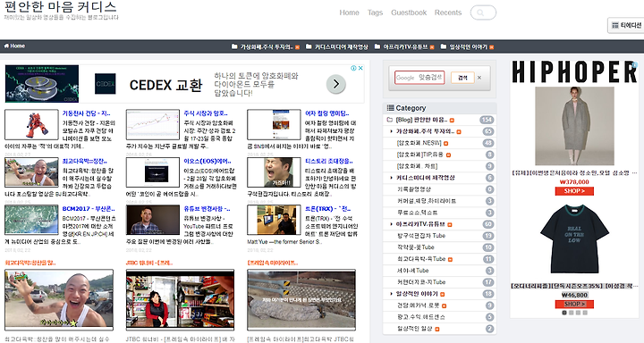Image resolution: width=644 pixels, height=343 pixels.
Task: Click the large guardrail highlight video thumbnail
Action: (x=301, y=300)
